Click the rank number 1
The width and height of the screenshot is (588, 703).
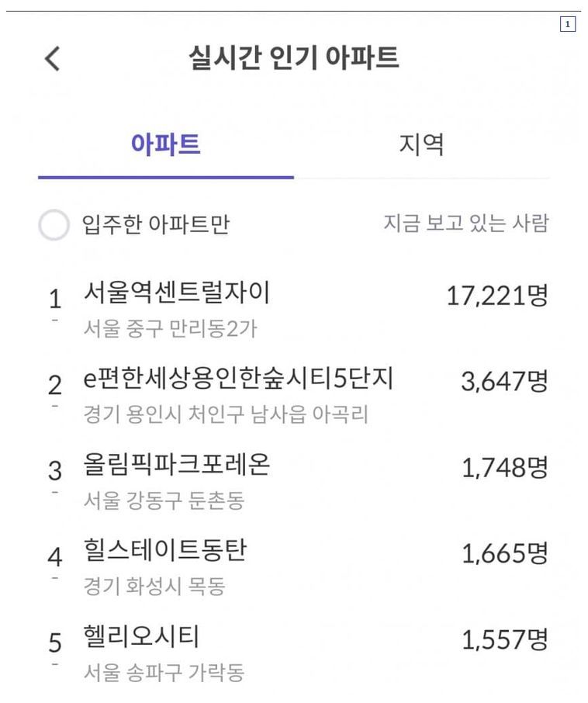pos(55,299)
